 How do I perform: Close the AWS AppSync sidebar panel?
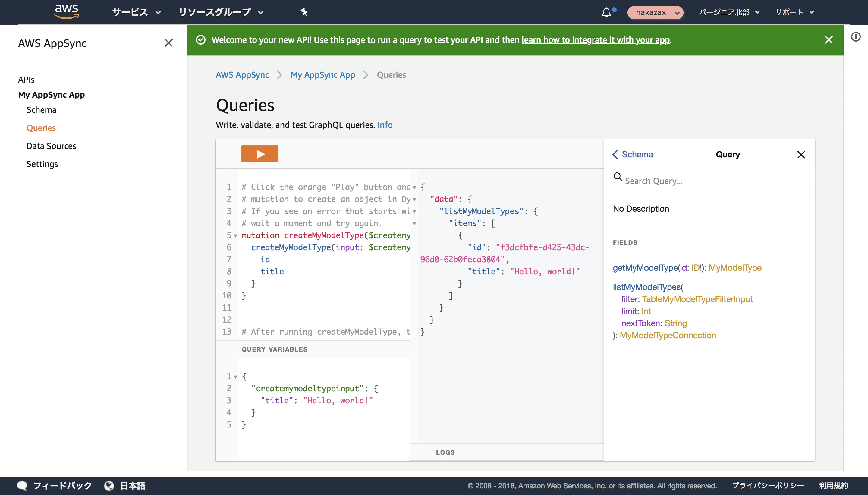(x=168, y=43)
